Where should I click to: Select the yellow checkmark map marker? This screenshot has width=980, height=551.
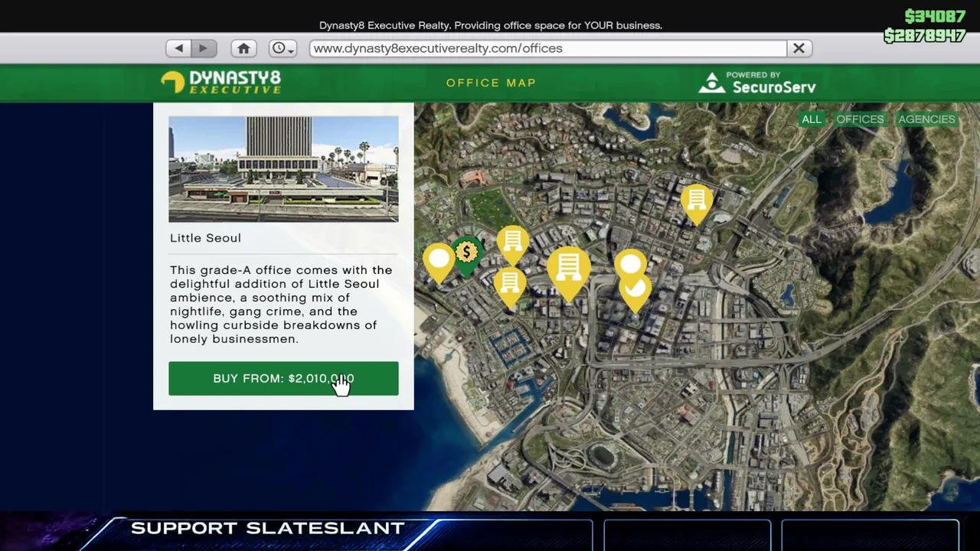[x=635, y=291]
